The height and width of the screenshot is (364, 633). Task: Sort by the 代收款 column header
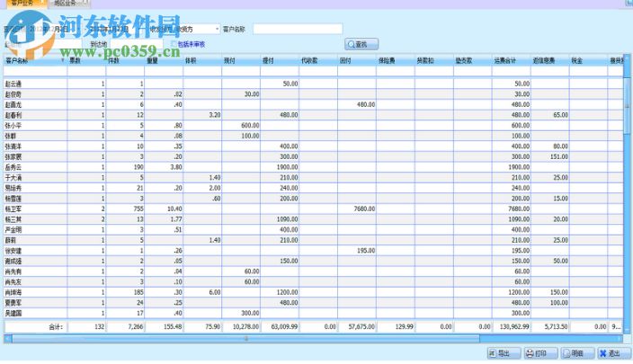pos(318,60)
